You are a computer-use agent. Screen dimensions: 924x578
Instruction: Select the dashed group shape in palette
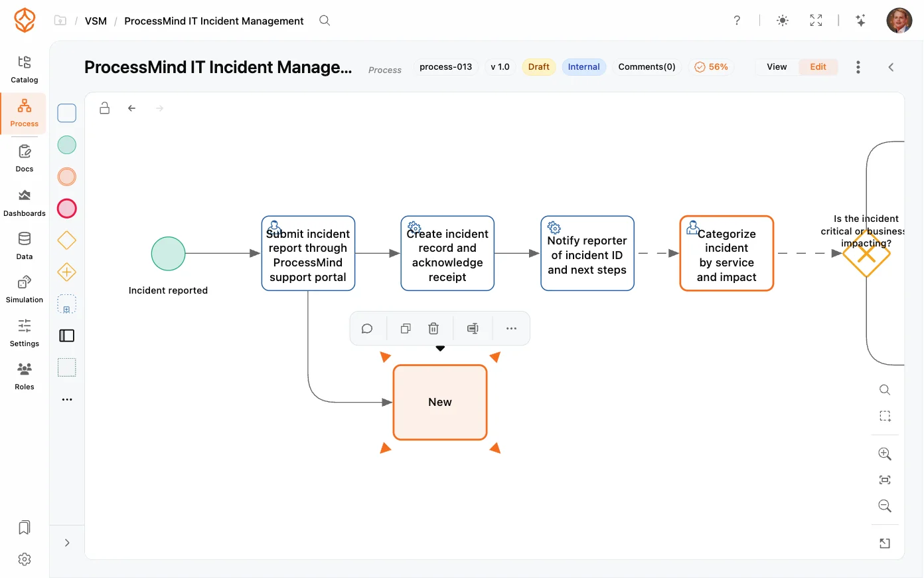coord(67,367)
